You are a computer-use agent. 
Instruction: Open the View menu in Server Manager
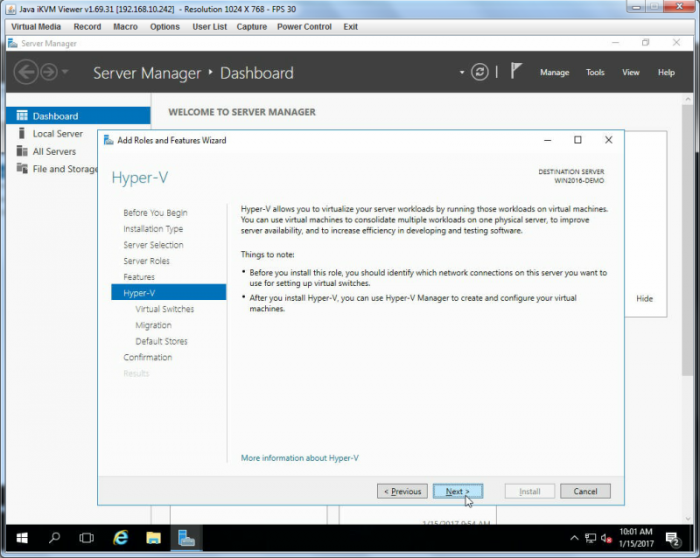click(x=631, y=72)
